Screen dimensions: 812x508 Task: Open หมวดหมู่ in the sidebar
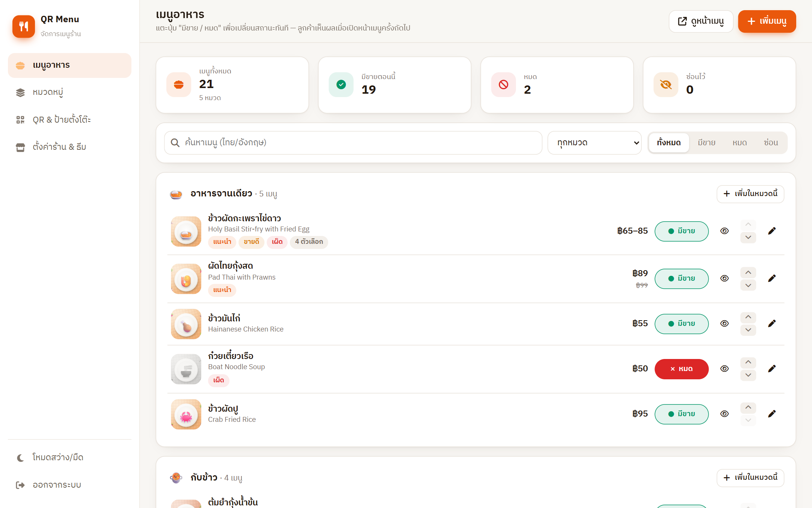[70, 93]
